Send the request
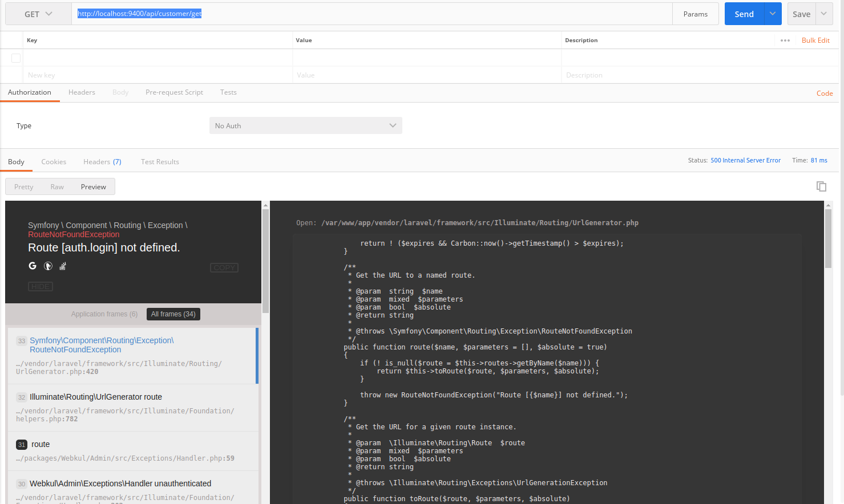This screenshot has width=844, height=504. click(744, 14)
